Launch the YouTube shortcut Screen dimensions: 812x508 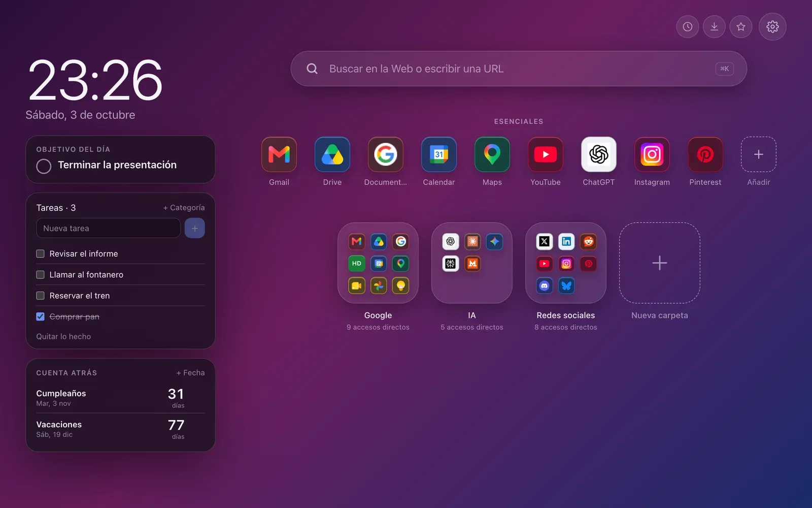pyautogui.click(x=546, y=154)
